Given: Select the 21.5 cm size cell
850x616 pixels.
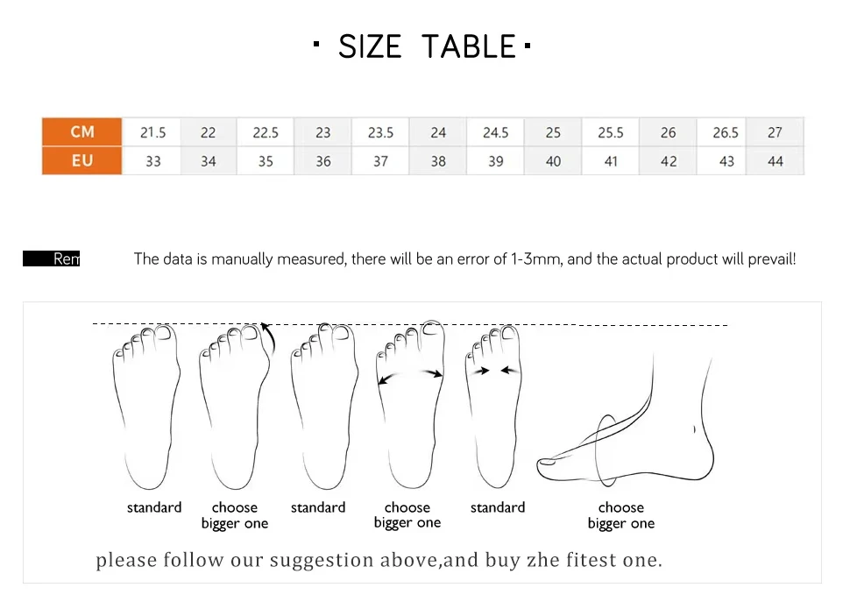Looking at the screenshot, I should click(x=152, y=132).
